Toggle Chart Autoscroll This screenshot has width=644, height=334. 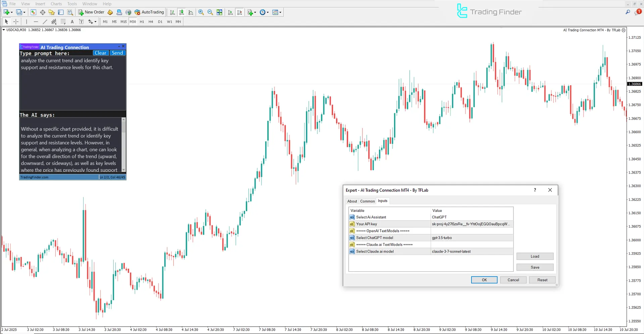(230, 12)
